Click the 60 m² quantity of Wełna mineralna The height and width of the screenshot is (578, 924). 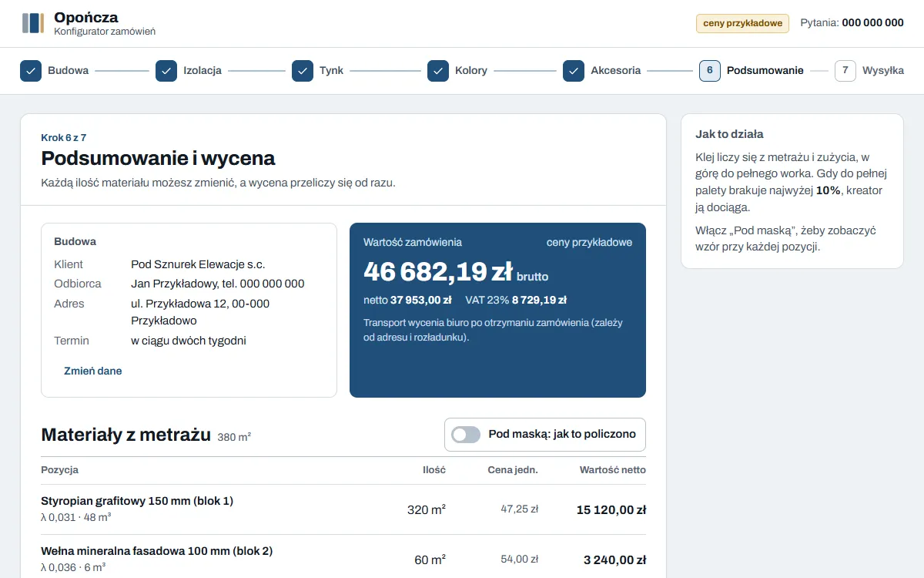point(430,560)
